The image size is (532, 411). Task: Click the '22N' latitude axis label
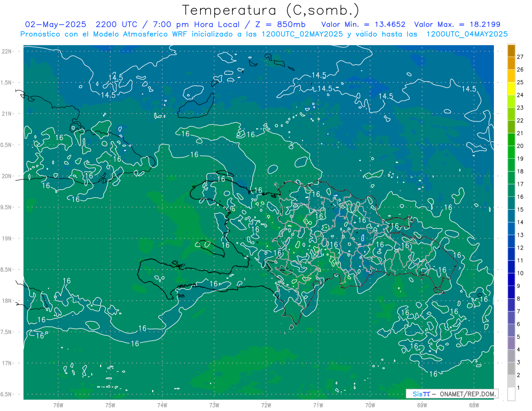(8, 51)
